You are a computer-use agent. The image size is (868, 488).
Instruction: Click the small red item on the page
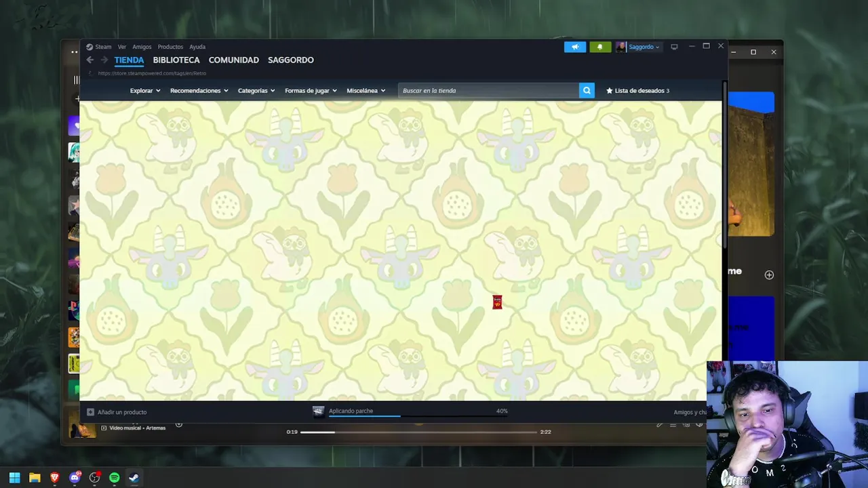(x=497, y=302)
